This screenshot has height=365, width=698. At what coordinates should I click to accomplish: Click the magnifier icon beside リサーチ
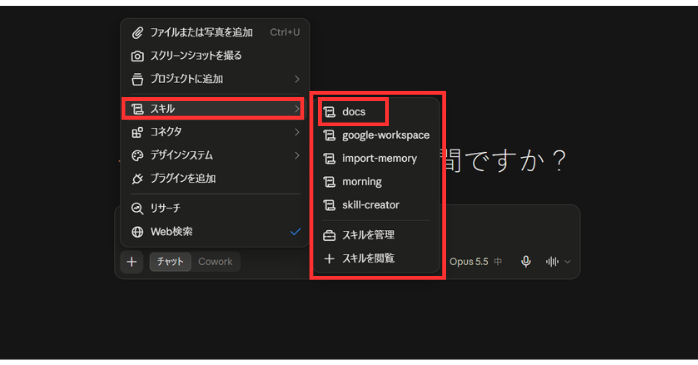(x=137, y=208)
